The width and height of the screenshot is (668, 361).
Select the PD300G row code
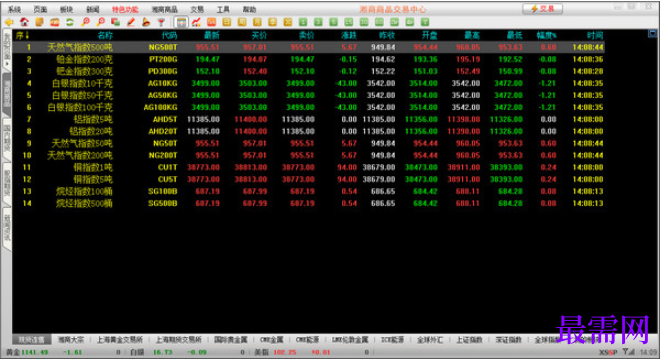click(163, 71)
